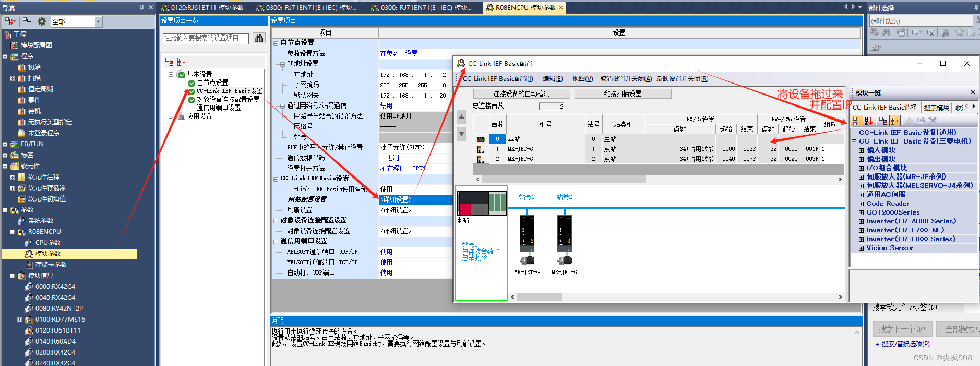Click the station 1 MR-JET-G row icon
980x366 pixels.
(481, 149)
